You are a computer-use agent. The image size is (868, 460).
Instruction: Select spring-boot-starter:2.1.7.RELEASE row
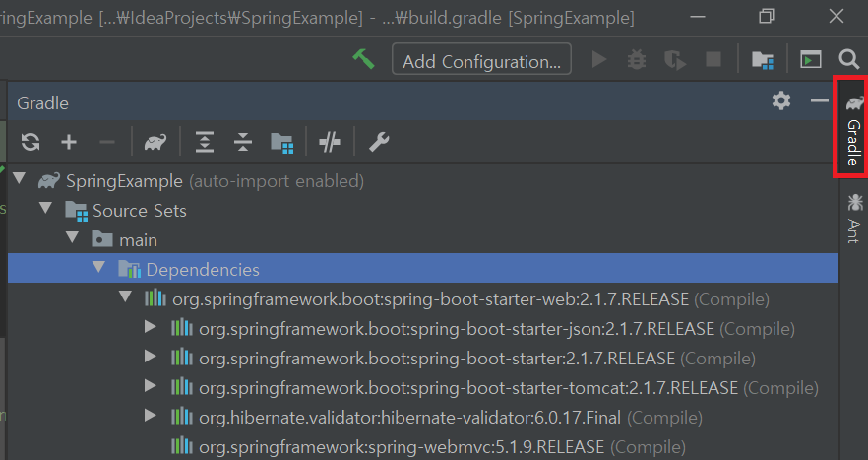click(x=423, y=358)
